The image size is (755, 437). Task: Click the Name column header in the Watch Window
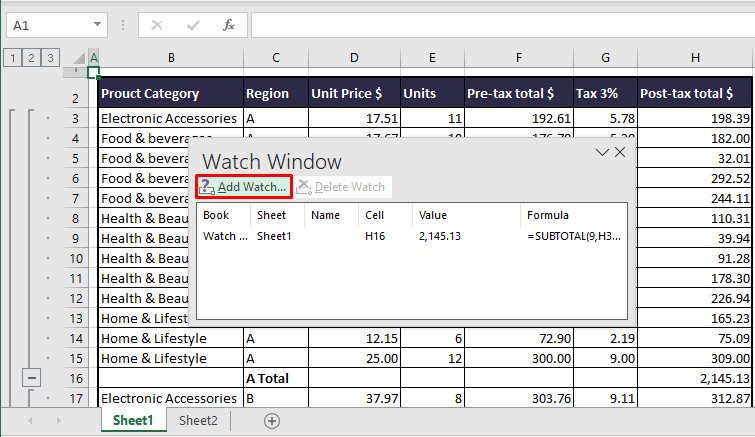(x=331, y=215)
